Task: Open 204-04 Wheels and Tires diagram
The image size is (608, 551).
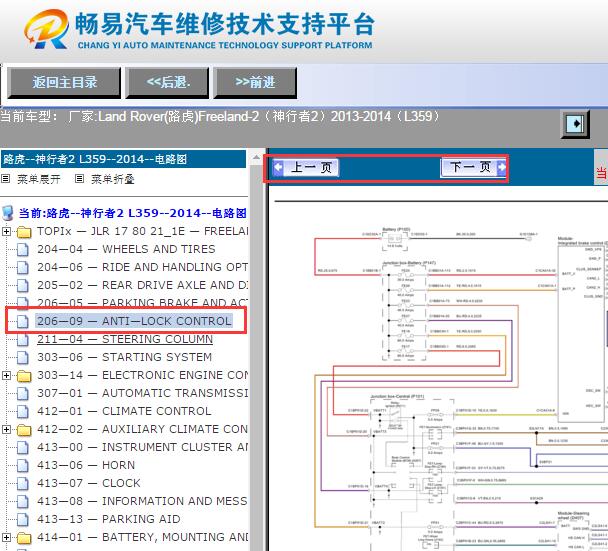Action: tap(126, 249)
